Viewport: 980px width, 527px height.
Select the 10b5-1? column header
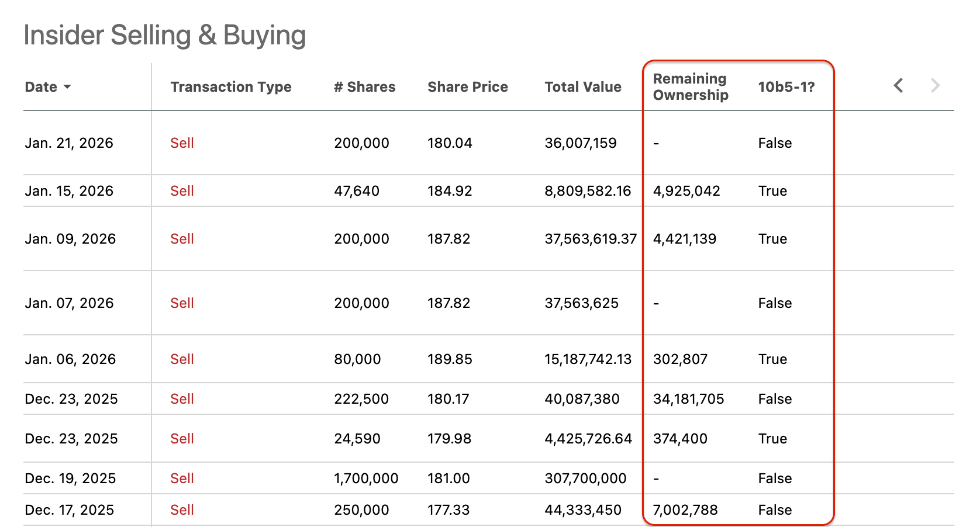(786, 87)
